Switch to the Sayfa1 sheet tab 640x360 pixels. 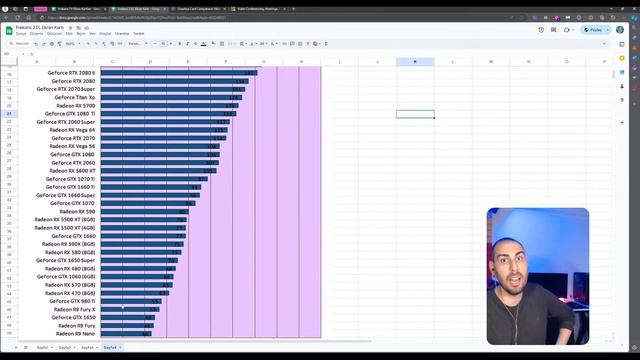pyautogui.click(x=42, y=347)
